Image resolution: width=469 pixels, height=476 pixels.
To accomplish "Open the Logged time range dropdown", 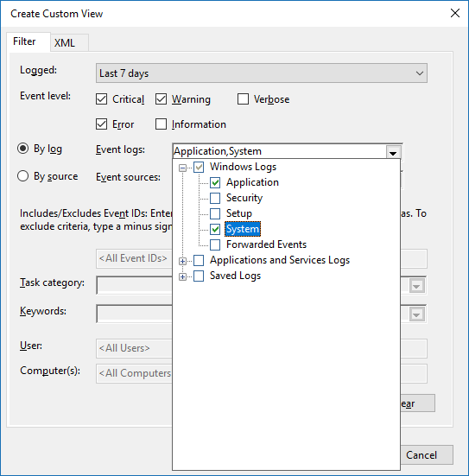I will point(262,73).
